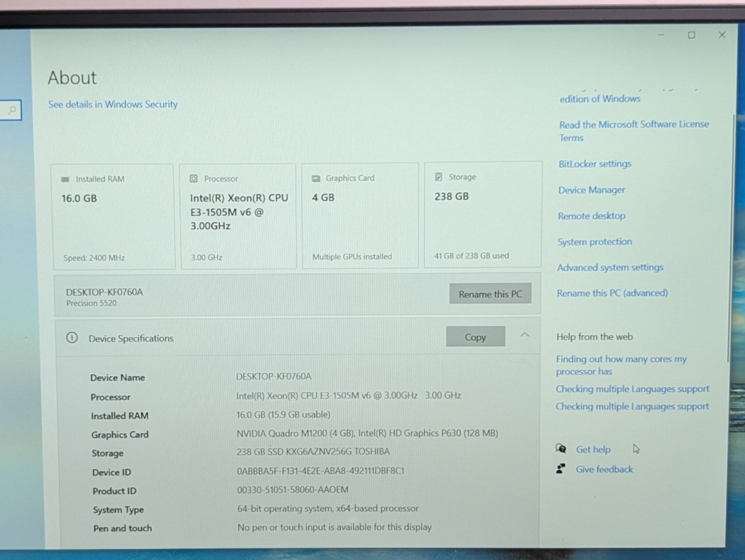
Task: Click the Device Specifications header label
Action: [130, 338]
